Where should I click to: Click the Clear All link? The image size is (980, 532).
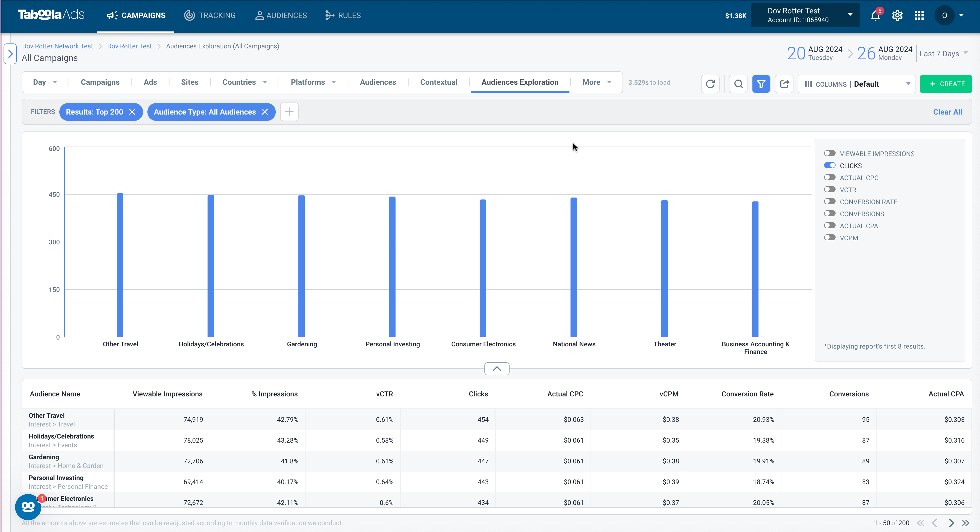tap(947, 112)
